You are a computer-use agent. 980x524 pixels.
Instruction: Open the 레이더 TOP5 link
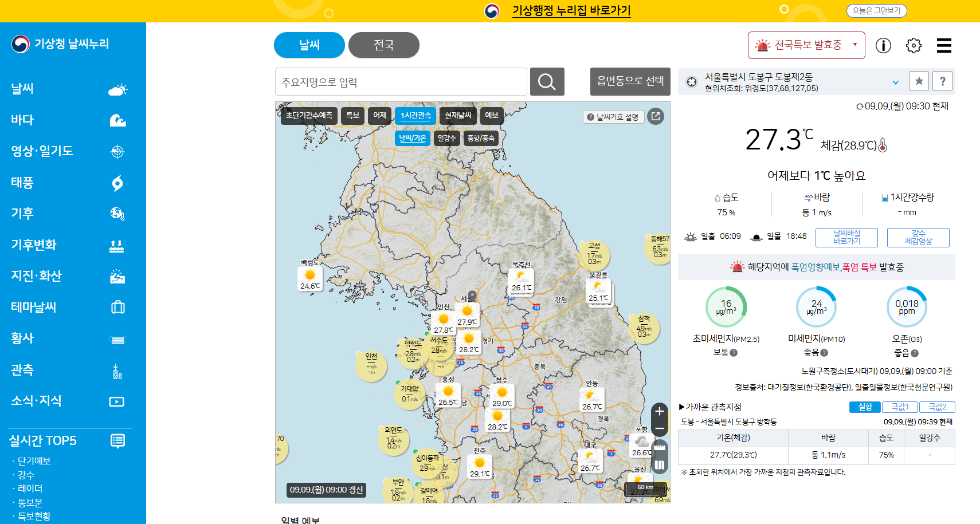coord(30,488)
